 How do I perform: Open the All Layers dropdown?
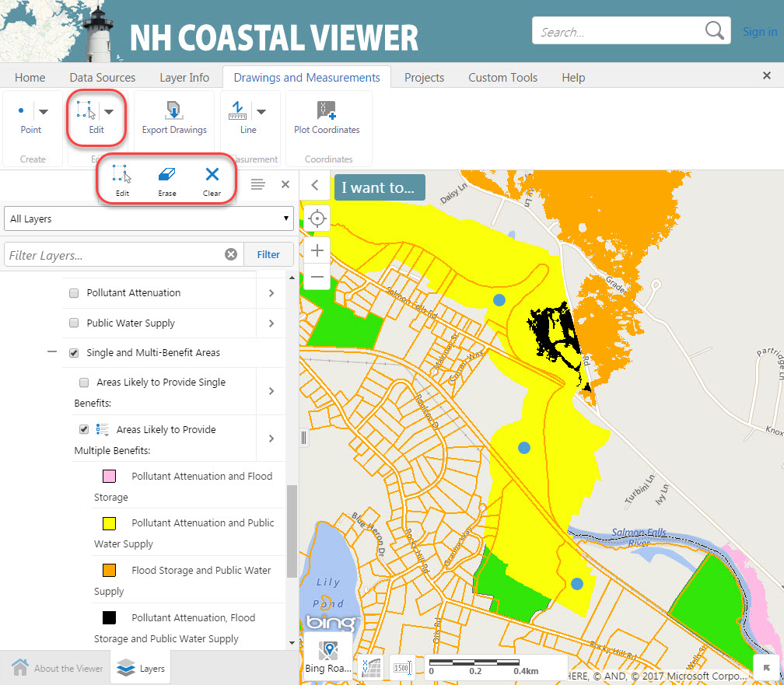[x=149, y=219]
